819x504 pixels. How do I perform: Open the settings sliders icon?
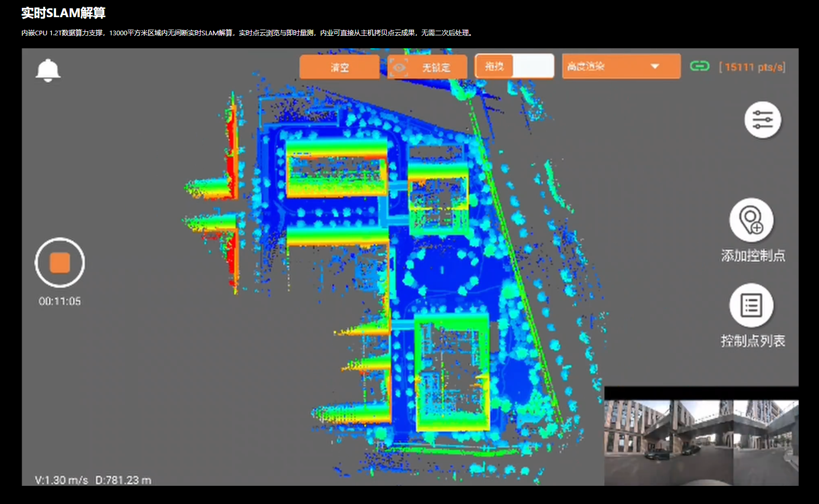(762, 120)
